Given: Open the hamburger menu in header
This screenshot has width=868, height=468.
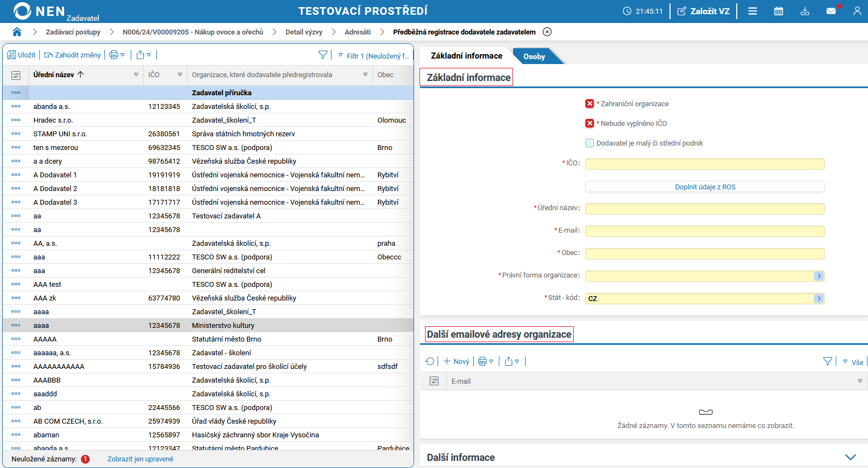Looking at the screenshot, I should tap(753, 11).
